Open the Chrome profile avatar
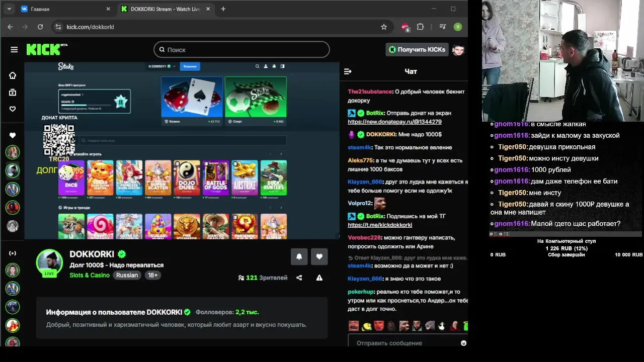 457,27
